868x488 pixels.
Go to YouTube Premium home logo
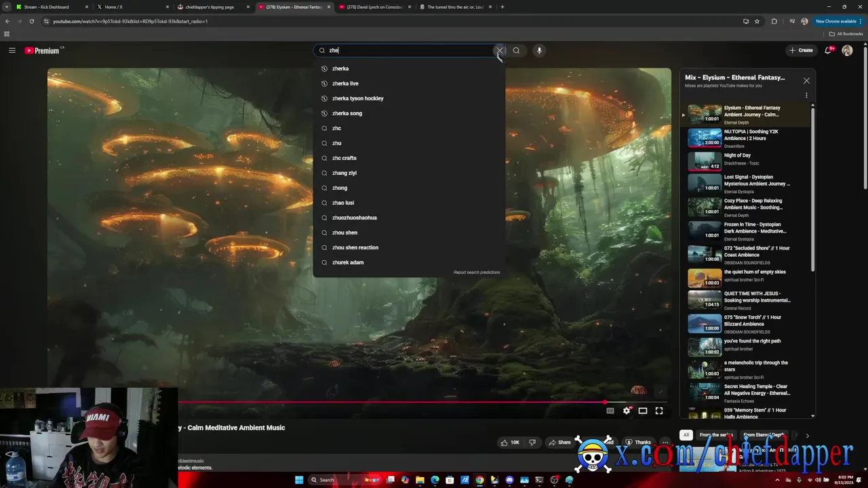[x=43, y=50]
